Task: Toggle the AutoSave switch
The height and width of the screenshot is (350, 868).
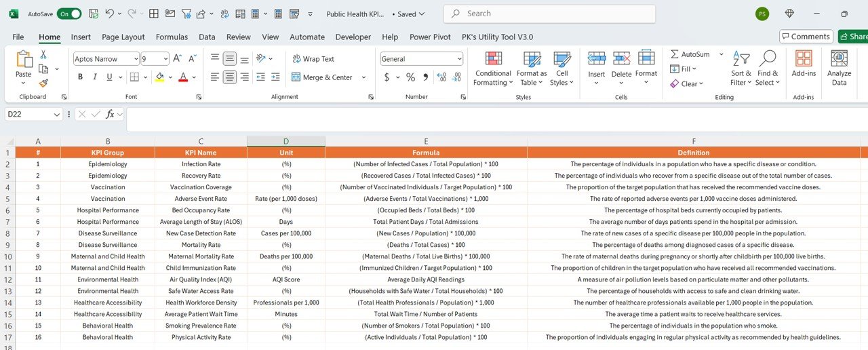Action: (x=69, y=14)
